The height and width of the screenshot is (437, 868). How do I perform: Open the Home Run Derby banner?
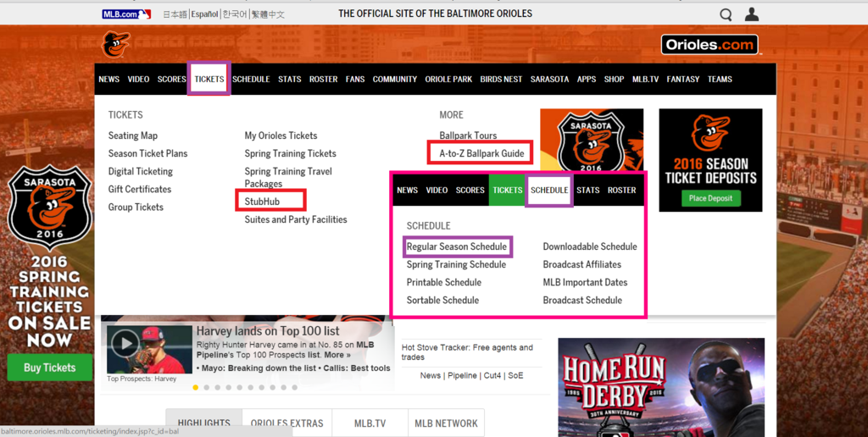click(661, 387)
